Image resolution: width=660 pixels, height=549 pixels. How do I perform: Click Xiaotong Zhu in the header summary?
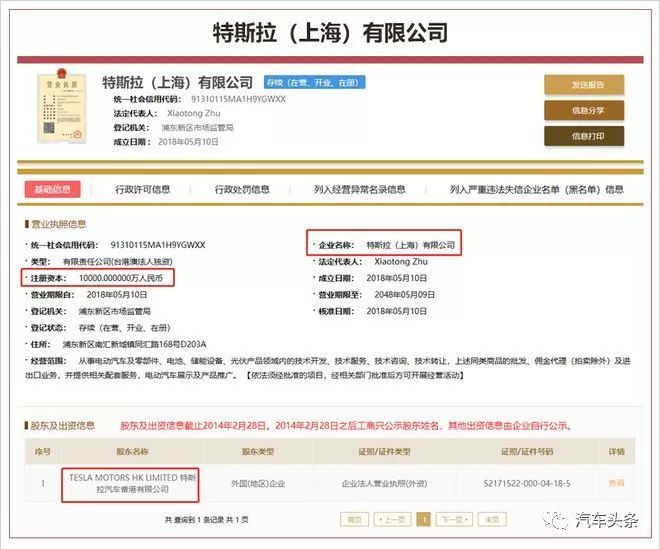(194, 113)
